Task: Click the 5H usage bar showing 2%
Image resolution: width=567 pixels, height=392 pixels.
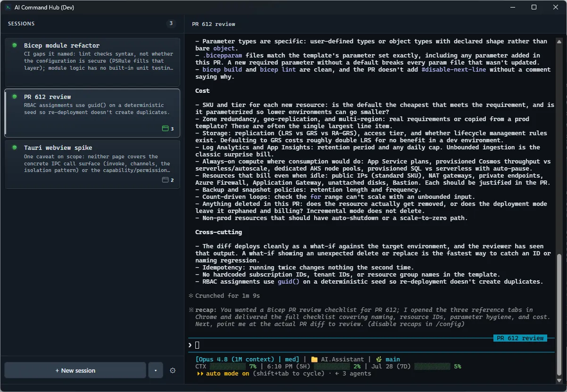Action: pyautogui.click(x=333, y=366)
